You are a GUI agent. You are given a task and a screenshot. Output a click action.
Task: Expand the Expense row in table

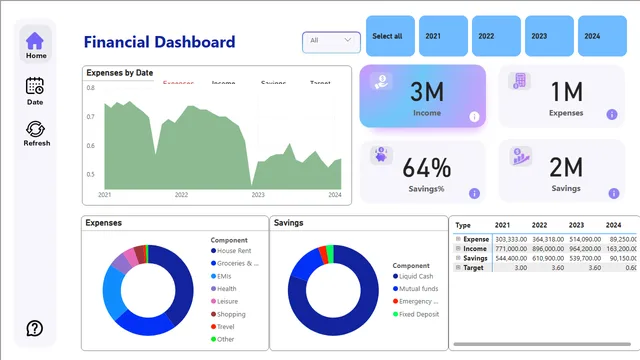coord(458,239)
